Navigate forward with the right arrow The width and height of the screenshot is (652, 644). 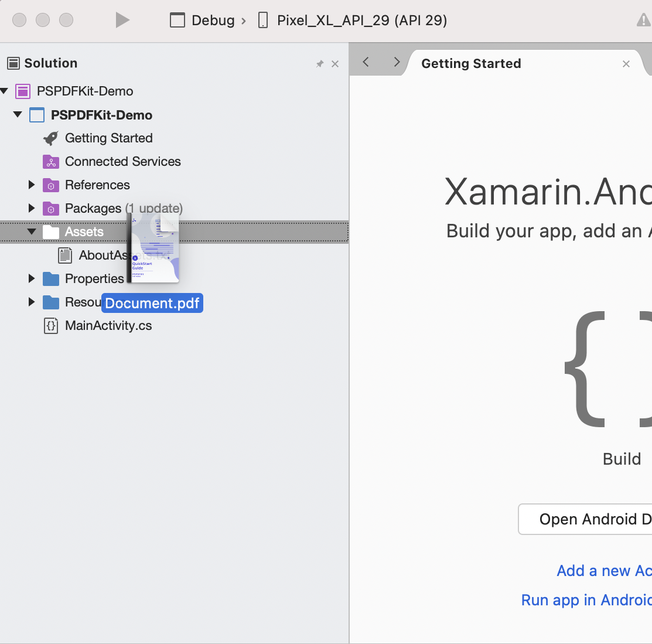[397, 62]
